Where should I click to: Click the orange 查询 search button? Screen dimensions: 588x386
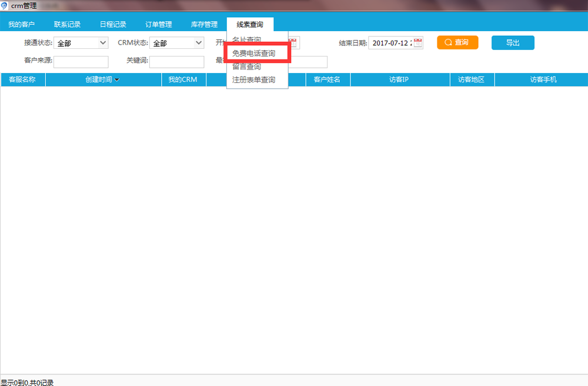pos(457,42)
